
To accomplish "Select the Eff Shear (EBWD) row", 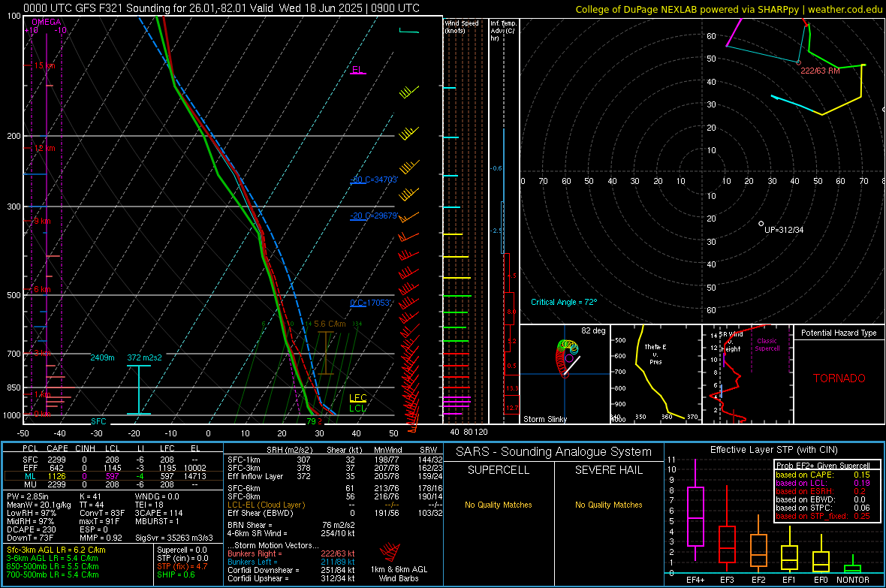I will [x=335, y=514].
